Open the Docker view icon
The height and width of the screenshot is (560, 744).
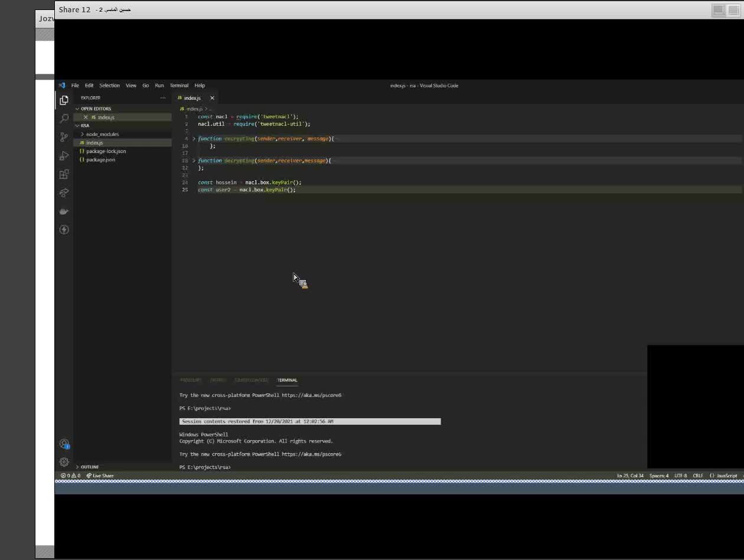click(64, 211)
